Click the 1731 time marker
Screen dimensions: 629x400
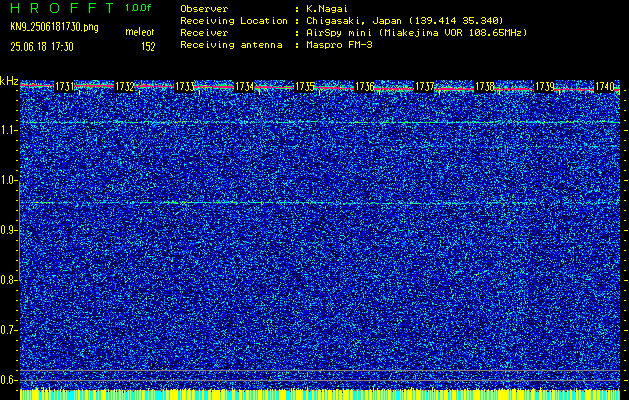coord(65,87)
